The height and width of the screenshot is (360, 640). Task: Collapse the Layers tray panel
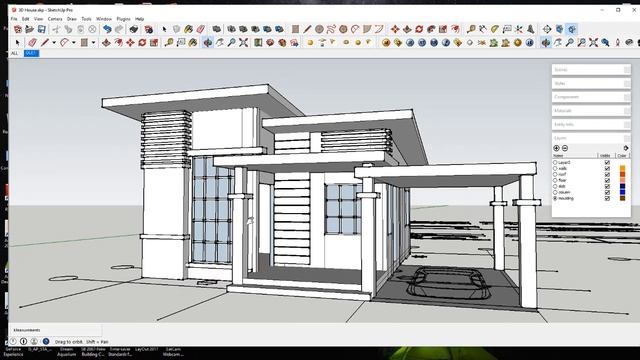591,138
